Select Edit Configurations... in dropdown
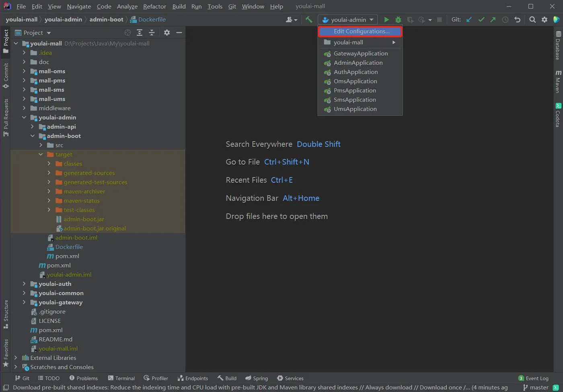Image resolution: width=563 pixels, height=392 pixels. (360, 31)
